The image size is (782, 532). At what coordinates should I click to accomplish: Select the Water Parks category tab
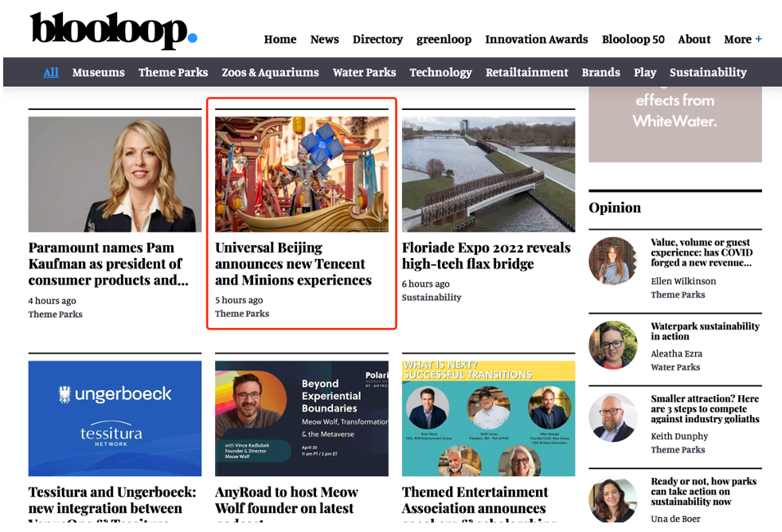coord(364,72)
